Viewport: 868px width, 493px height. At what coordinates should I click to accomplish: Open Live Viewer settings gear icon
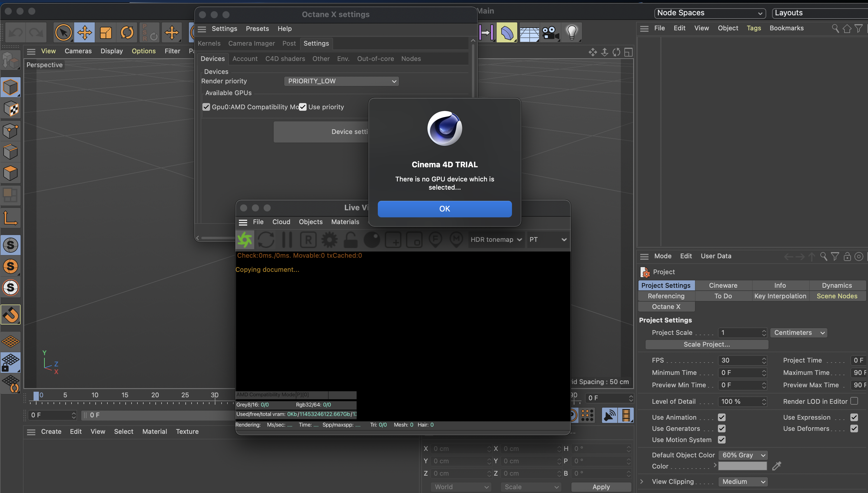329,240
